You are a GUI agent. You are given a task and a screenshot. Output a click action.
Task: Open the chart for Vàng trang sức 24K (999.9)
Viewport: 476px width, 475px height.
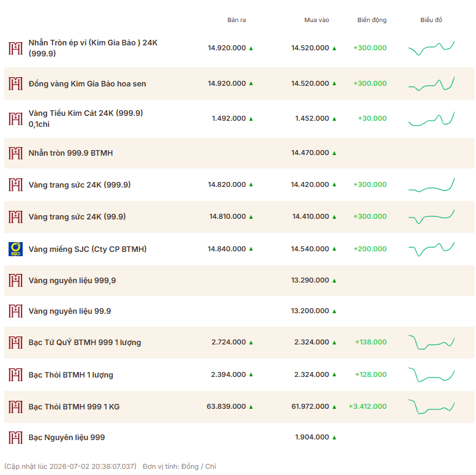tap(431, 184)
